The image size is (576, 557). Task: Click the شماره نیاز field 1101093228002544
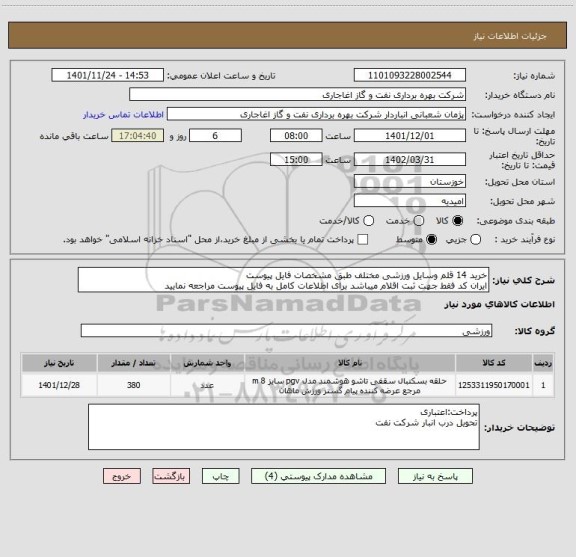tap(410, 75)
